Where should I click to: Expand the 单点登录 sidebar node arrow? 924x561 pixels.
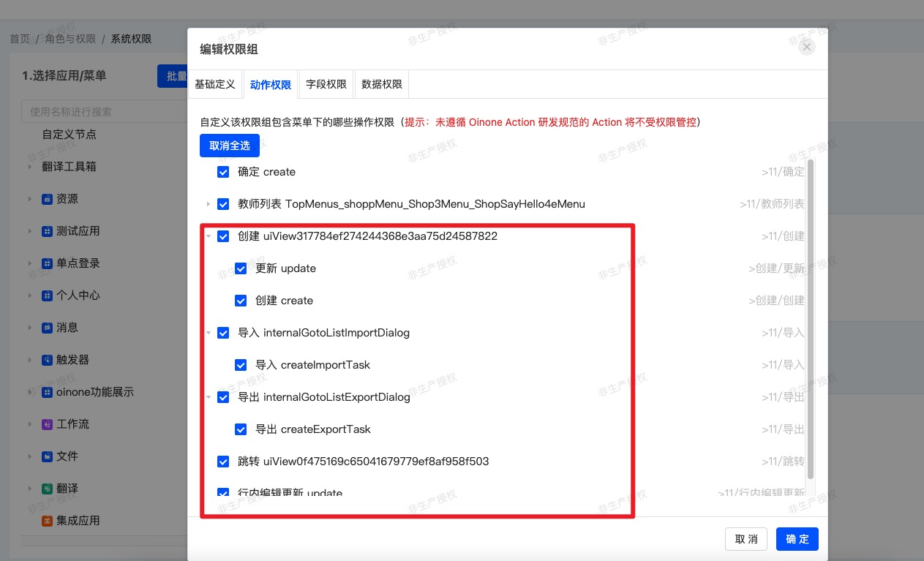(30, 263)
